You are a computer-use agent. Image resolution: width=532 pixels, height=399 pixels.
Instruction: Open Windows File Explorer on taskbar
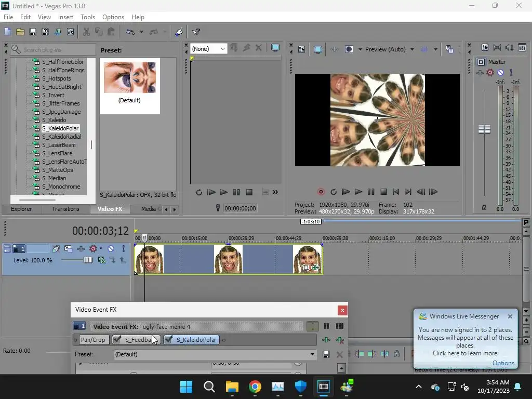pos(232,387)
